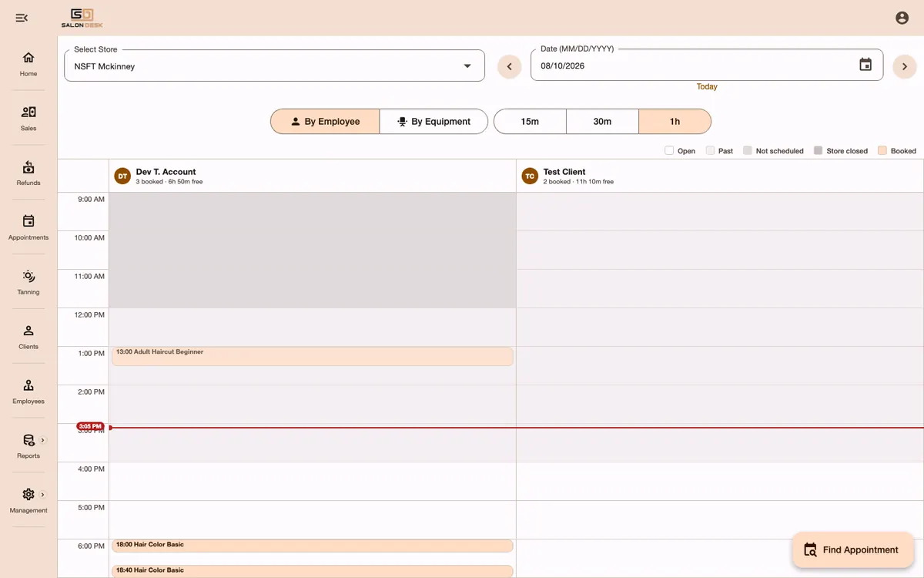Open the 18:40 Hair Color Basic appointment

tap(313, 571)
